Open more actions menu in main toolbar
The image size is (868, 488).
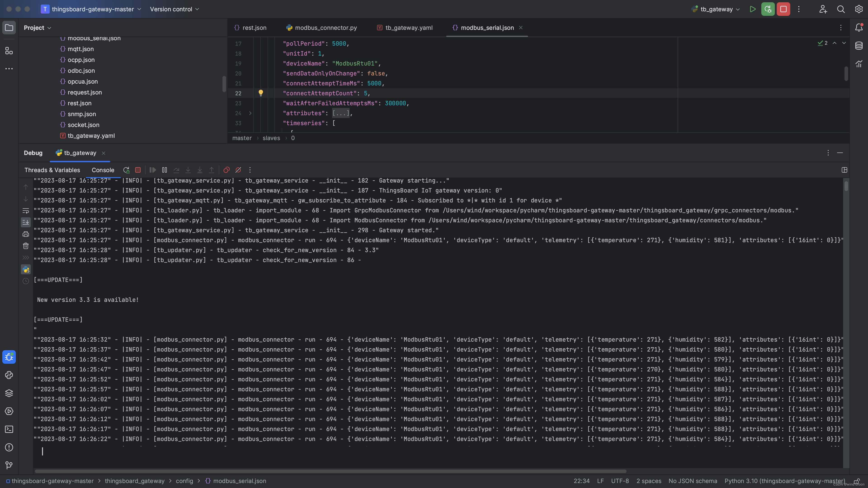tap(799, 9)
